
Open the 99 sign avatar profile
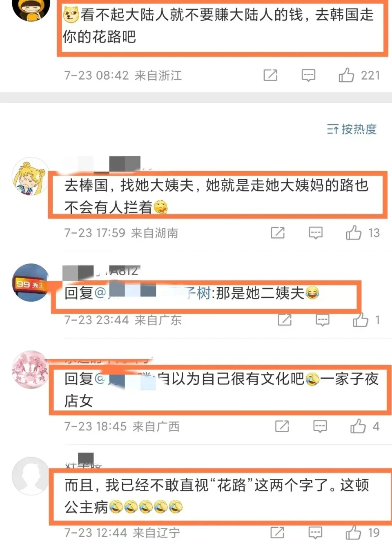click(x=31, y=283)
